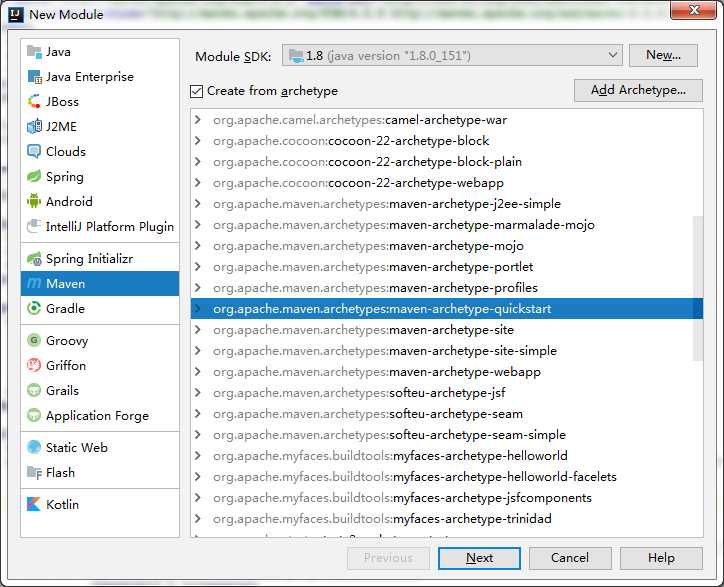The height and width of the screenshot is (587, 724).
Task: Expand maven-archetype-j2ee-simple node
Action: point(198,203)
